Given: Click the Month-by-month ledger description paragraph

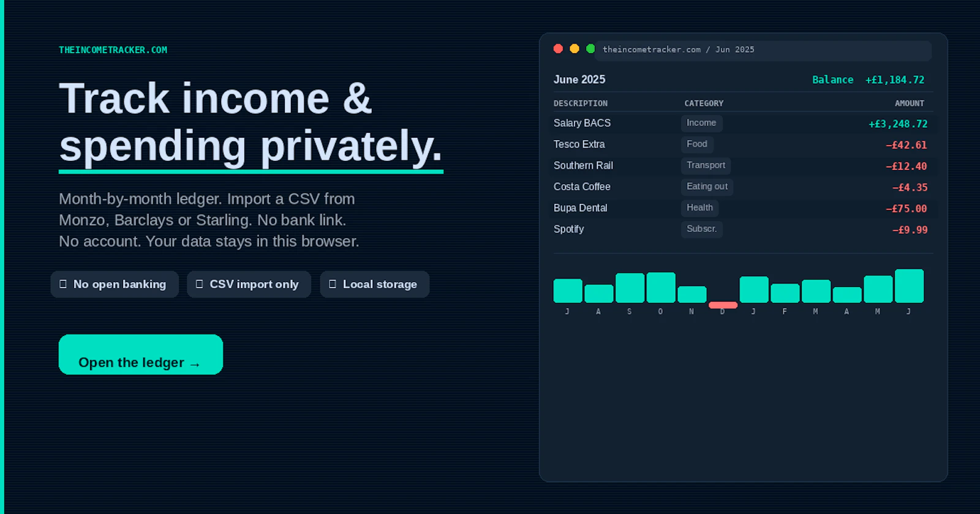Looking at the screenshot, I should 209,220.
